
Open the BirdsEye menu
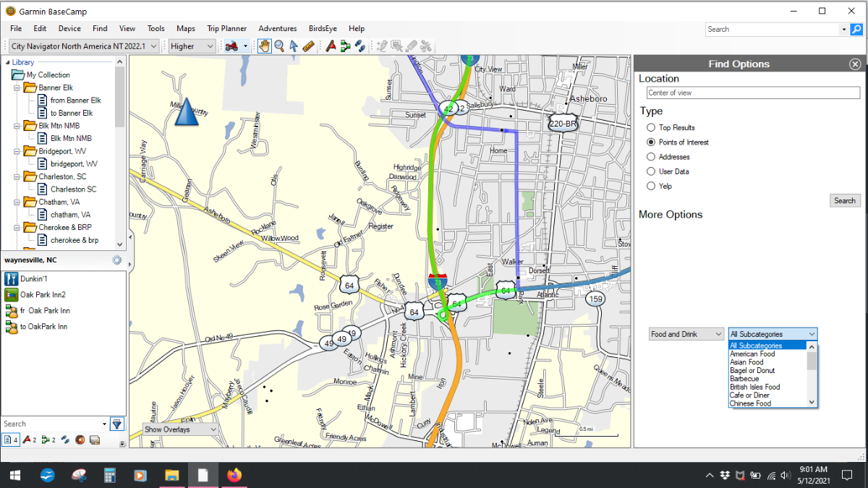[323, 29]
